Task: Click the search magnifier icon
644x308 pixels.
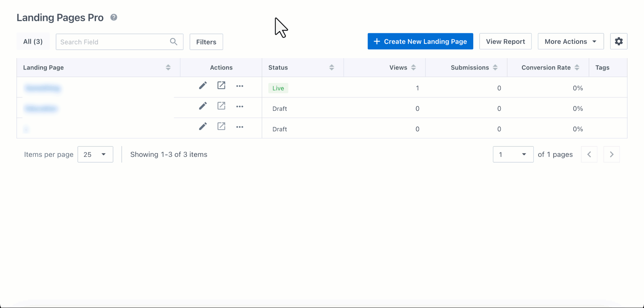Action: 174,41
